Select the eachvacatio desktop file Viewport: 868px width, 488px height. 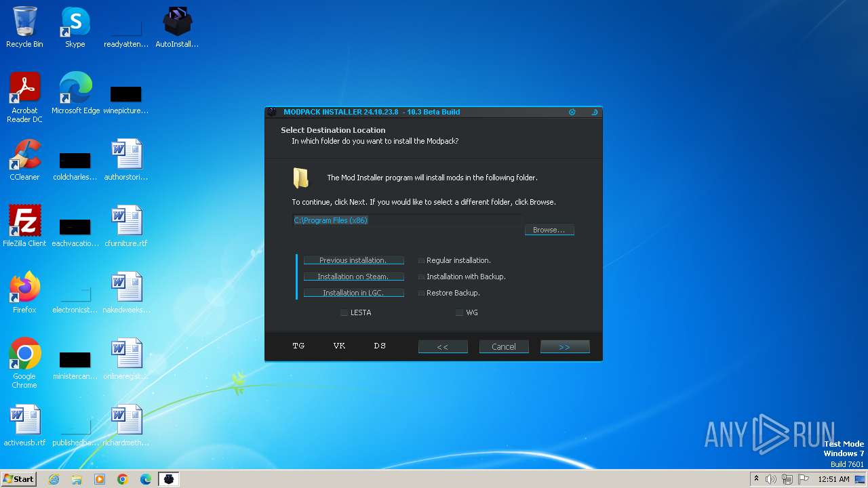tap(75, 232)
